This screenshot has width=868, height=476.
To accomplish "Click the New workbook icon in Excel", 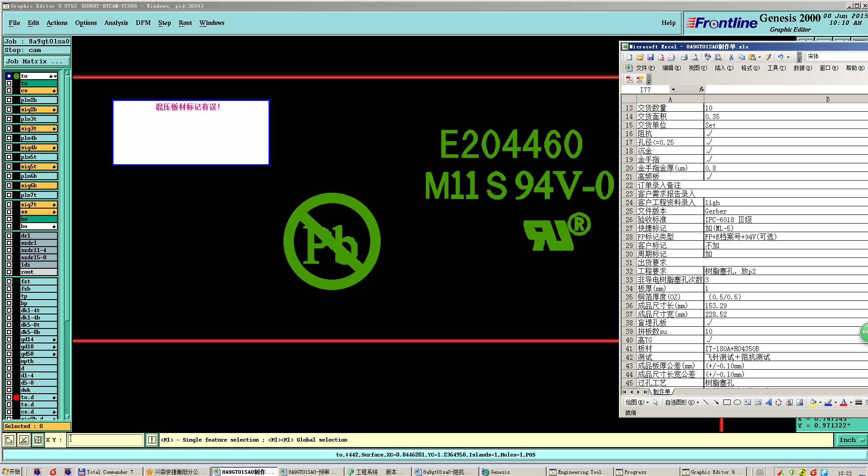I will (629, 57).
